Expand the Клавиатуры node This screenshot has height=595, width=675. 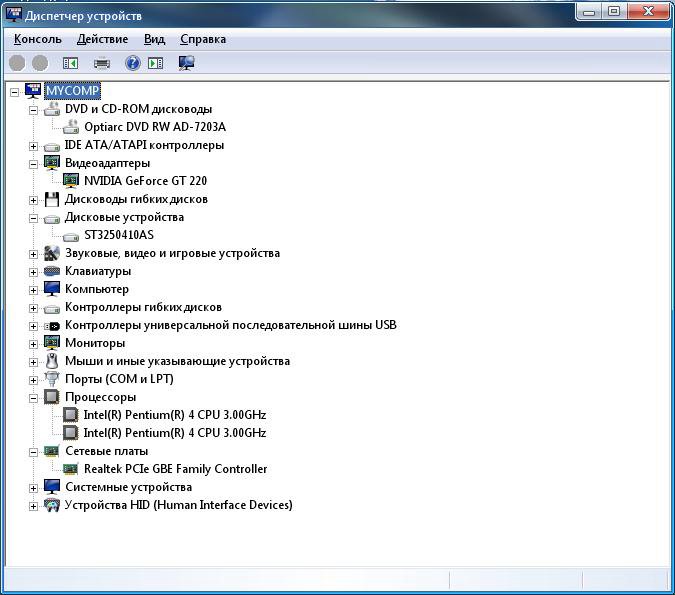[x=33, y=272]
